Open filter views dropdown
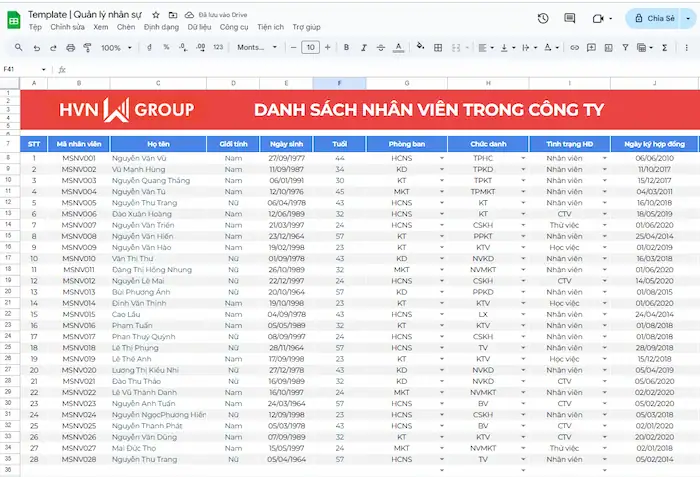This screenshot has width=700, height=477. point(645,47)
